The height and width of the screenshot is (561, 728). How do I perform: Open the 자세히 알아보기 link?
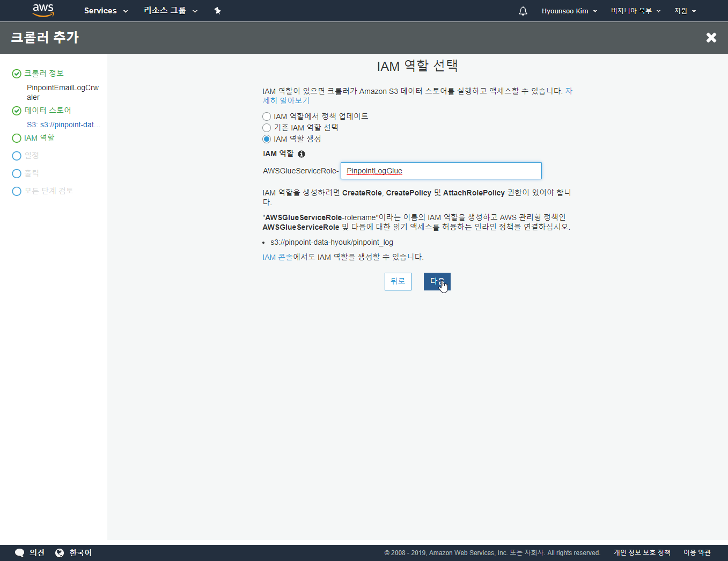(286, 100)
